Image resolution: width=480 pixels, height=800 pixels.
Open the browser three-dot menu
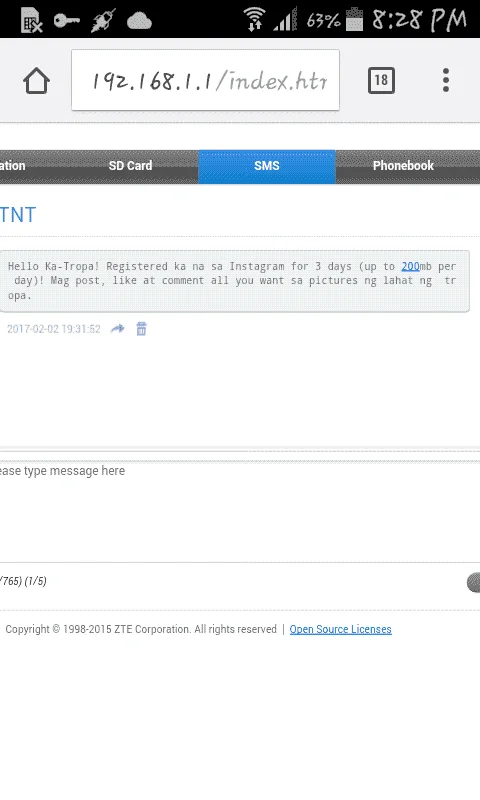tap(446, 80)
